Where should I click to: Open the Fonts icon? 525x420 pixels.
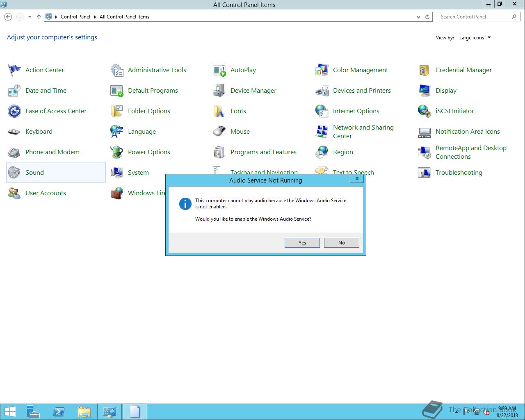pyautogui.click(x=219, y=111)
